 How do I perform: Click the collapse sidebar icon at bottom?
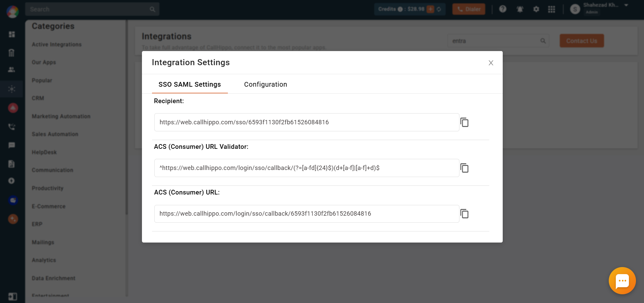(x=13, y=297)
